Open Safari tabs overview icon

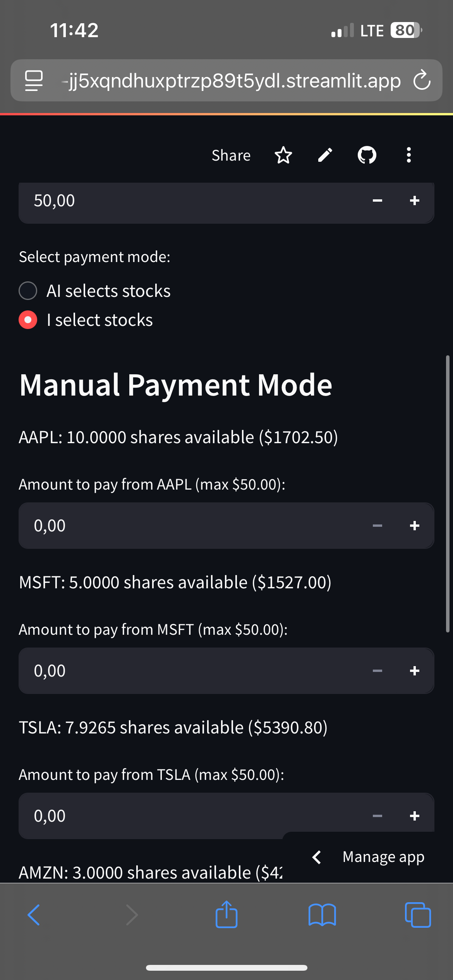[x=417, y=915]
